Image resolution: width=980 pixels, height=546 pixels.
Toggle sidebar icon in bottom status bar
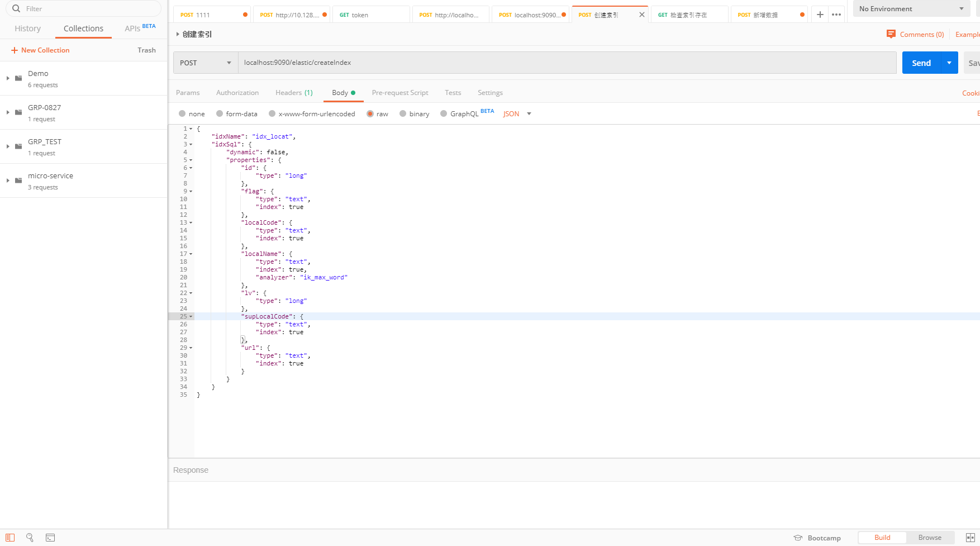click(x=10, y=538)
